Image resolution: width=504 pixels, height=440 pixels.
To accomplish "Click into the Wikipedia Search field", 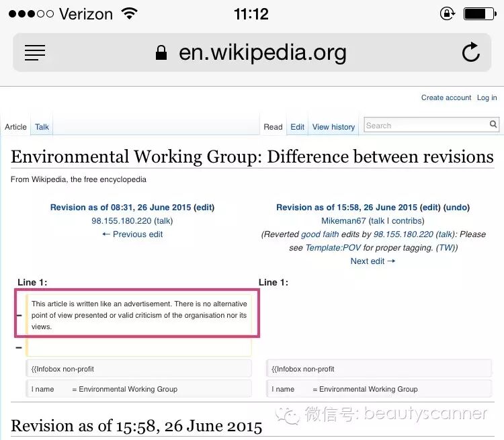I will 431,125.
